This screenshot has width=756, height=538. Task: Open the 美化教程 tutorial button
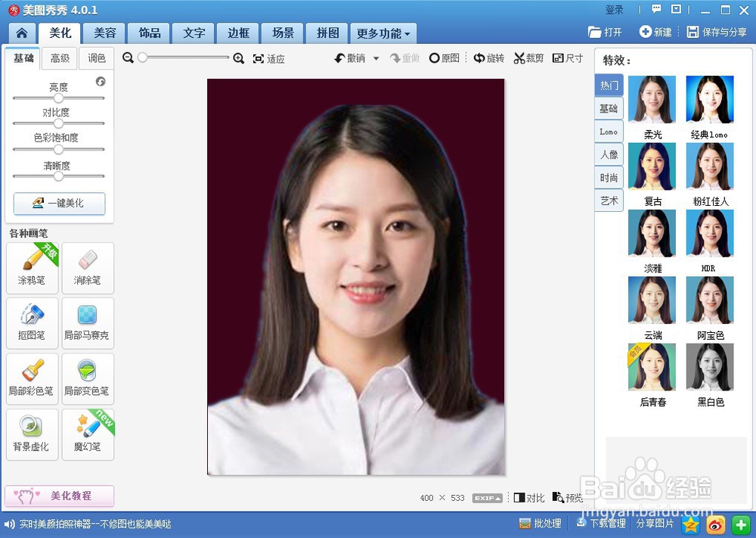coord(59,496)
